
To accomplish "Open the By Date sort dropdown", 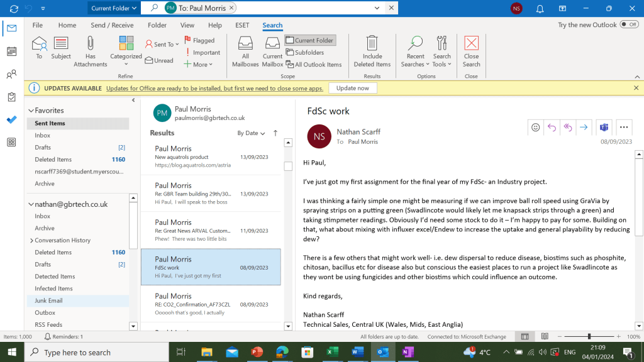I will coord(251,133).
